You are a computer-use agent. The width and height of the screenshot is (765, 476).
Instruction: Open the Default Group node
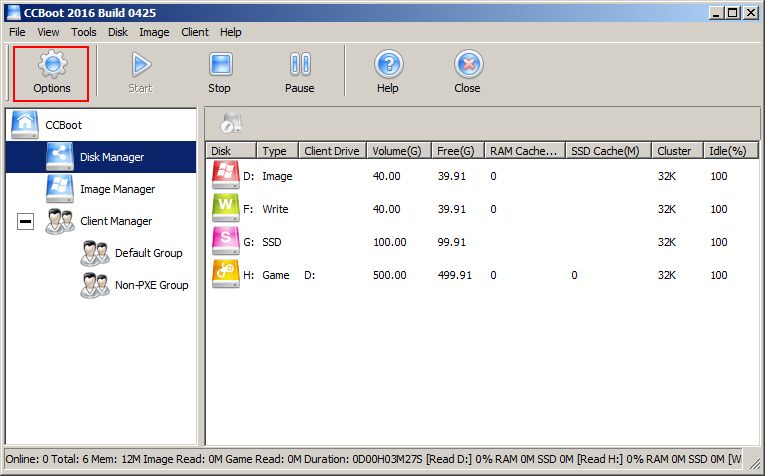148,253
